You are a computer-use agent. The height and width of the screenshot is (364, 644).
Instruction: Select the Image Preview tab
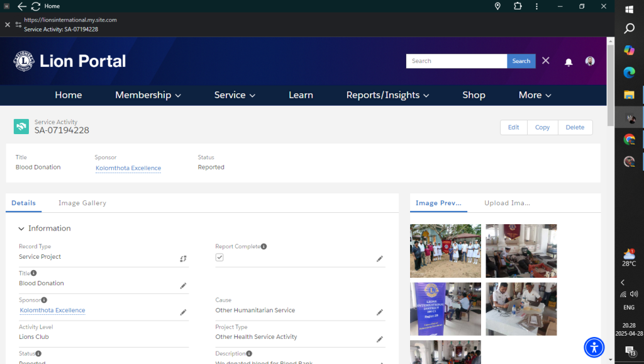click(438, 203)
